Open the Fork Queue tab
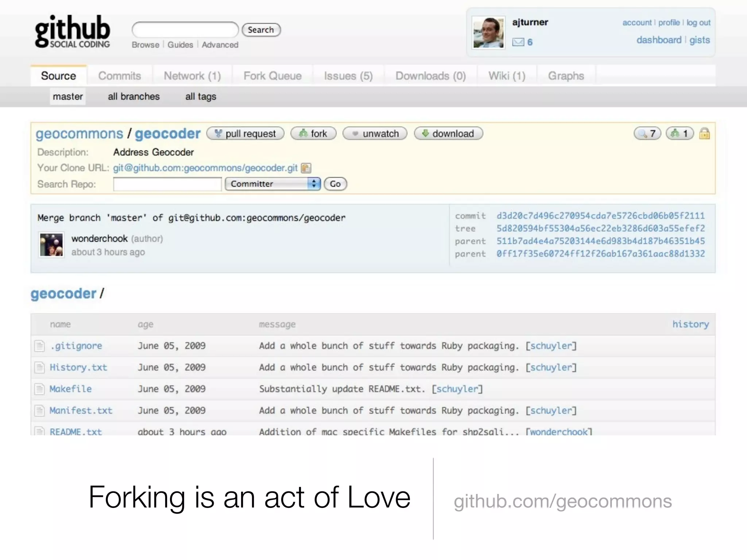 [272, 76]
